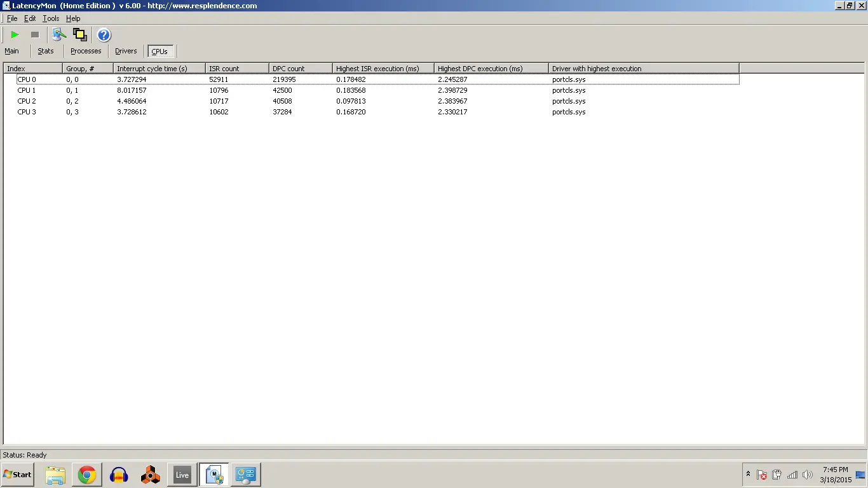Screen dimensions: 868x488
Task: Click DPC count value 219395
Action: pyautogui.click(x=284, y=79)
